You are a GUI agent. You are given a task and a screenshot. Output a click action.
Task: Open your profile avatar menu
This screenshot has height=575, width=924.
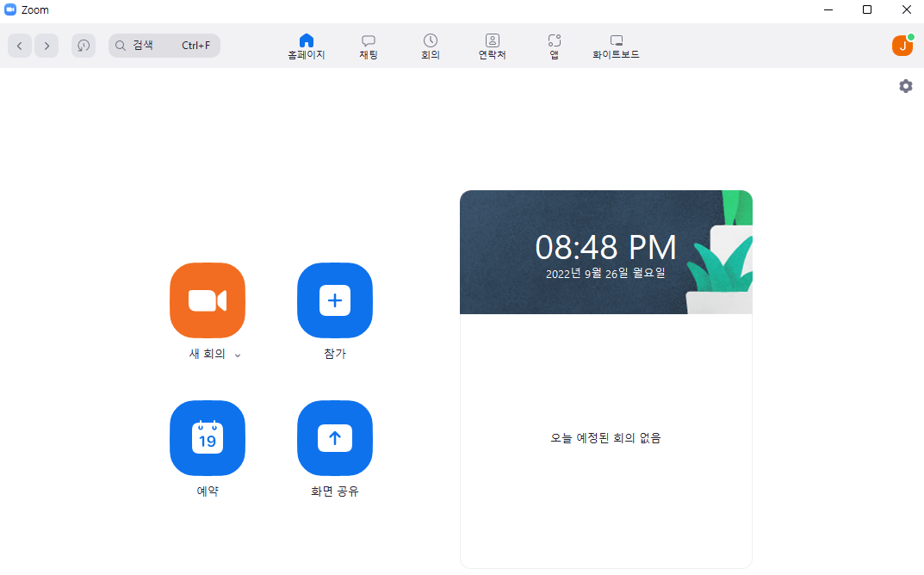pos(902,45)
